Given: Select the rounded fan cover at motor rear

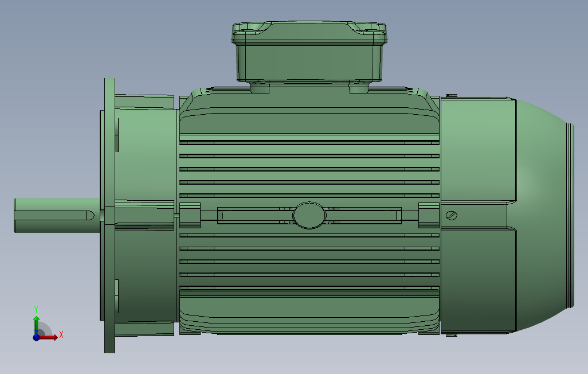Looking at the screenshot, I should [507, 215].
